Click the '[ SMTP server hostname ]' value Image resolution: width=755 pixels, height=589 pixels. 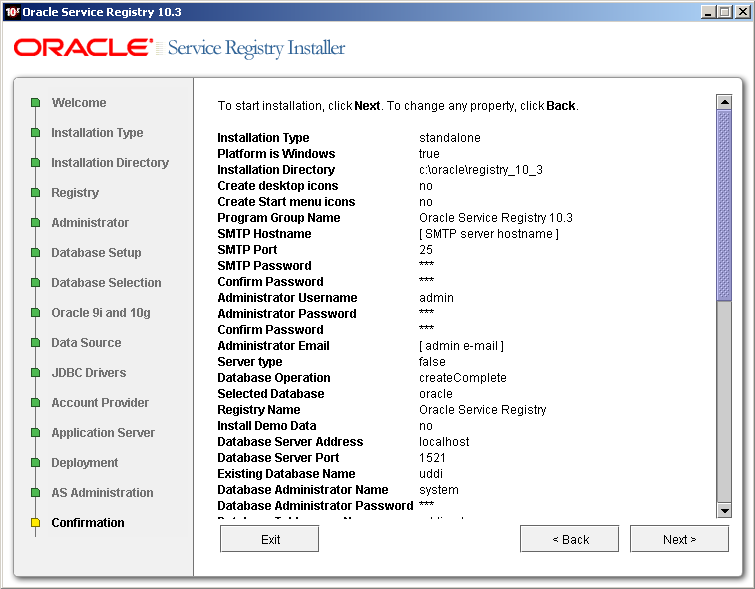489,234
